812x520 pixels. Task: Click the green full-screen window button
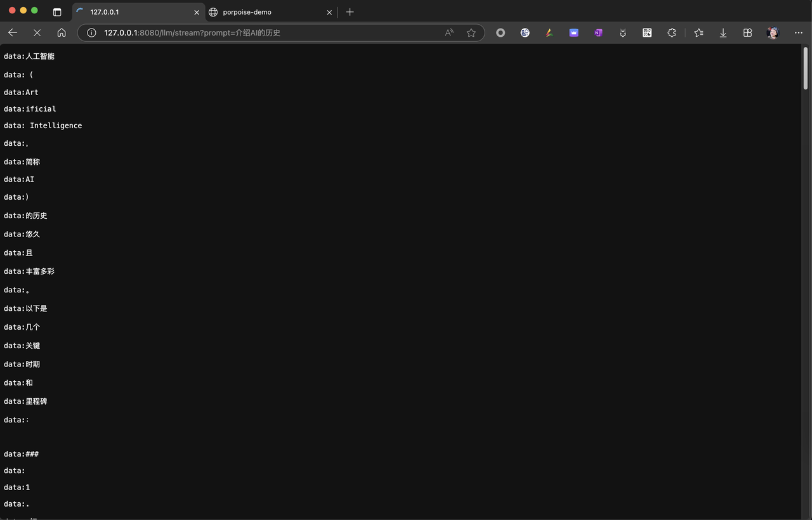35,11
